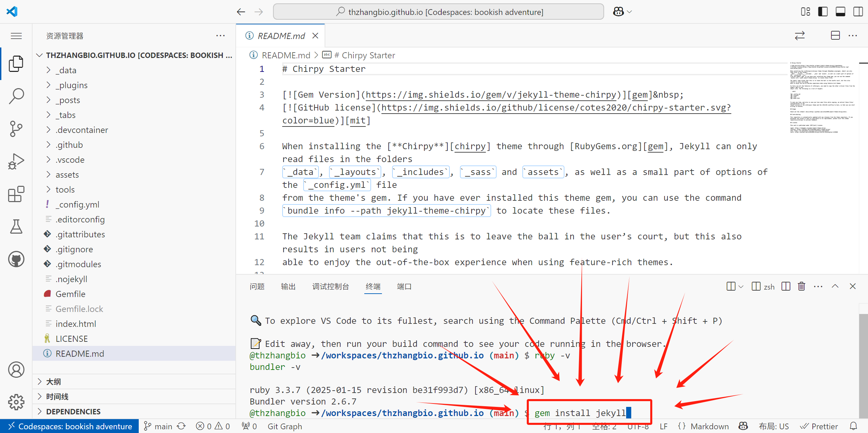Open the Testing flask icon view

(16, 227)
